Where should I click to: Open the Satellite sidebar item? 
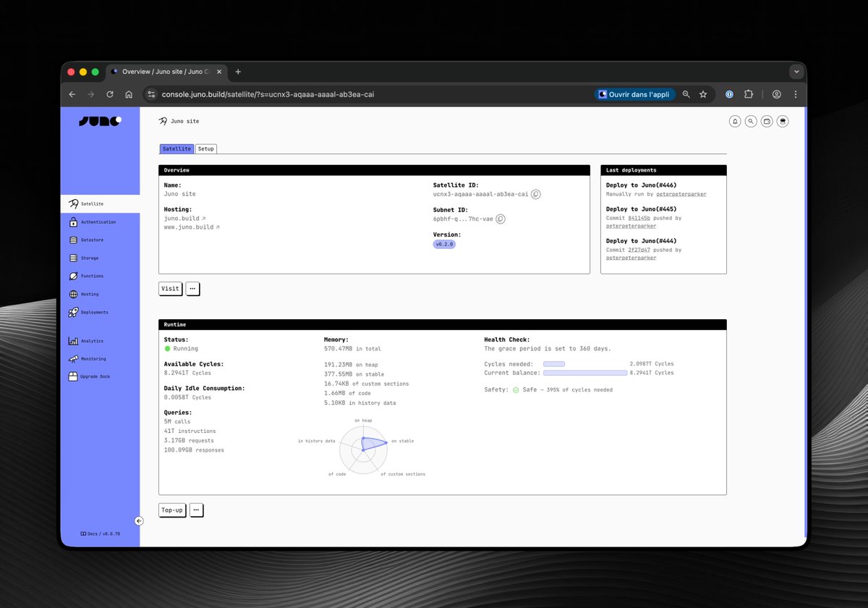click(x=100, y=204)
